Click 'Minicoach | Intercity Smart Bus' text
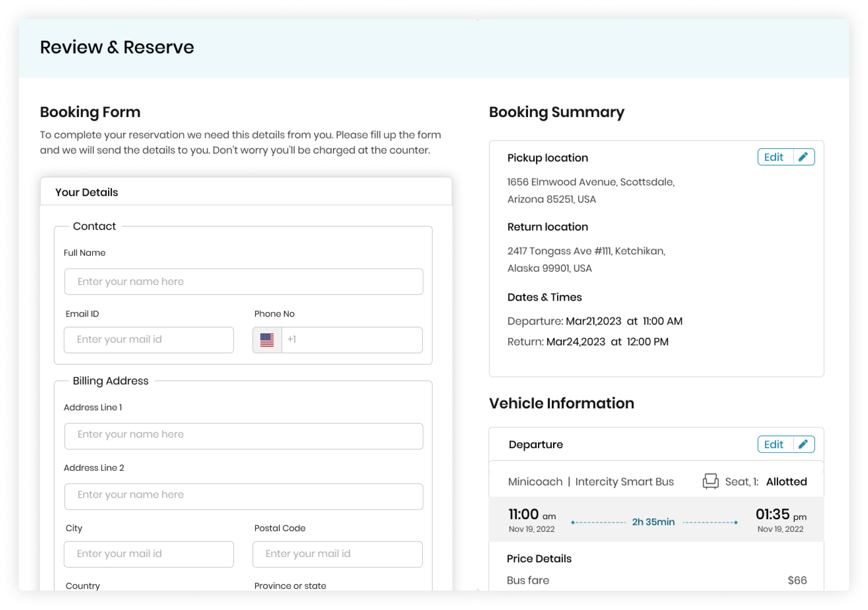 click(x=591, y=481)
